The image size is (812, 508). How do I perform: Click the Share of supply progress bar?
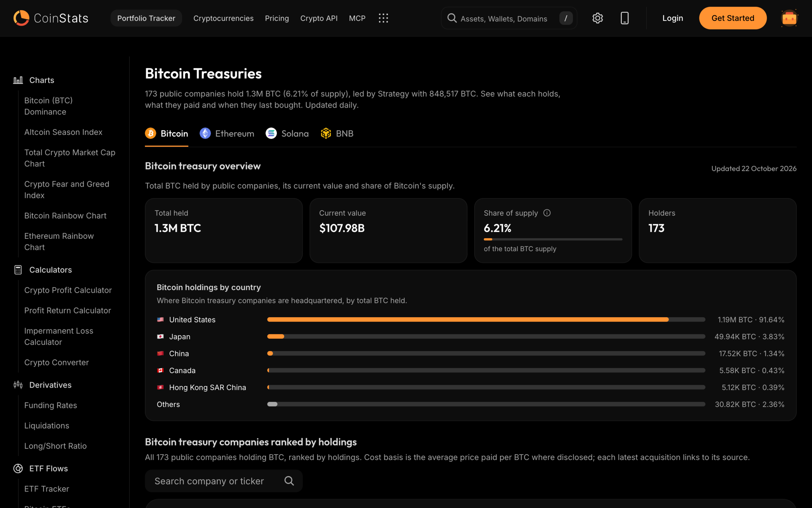coord(553,239)
